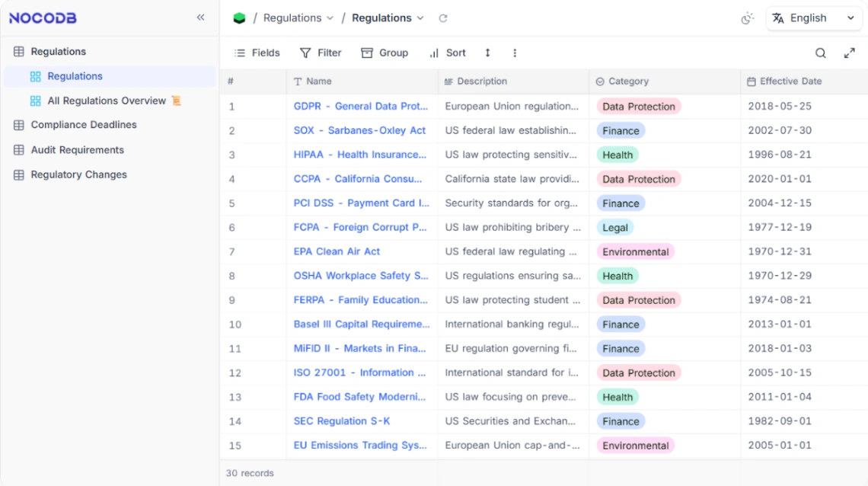Click the Finance category tag on SOX row

click(621, 130)
